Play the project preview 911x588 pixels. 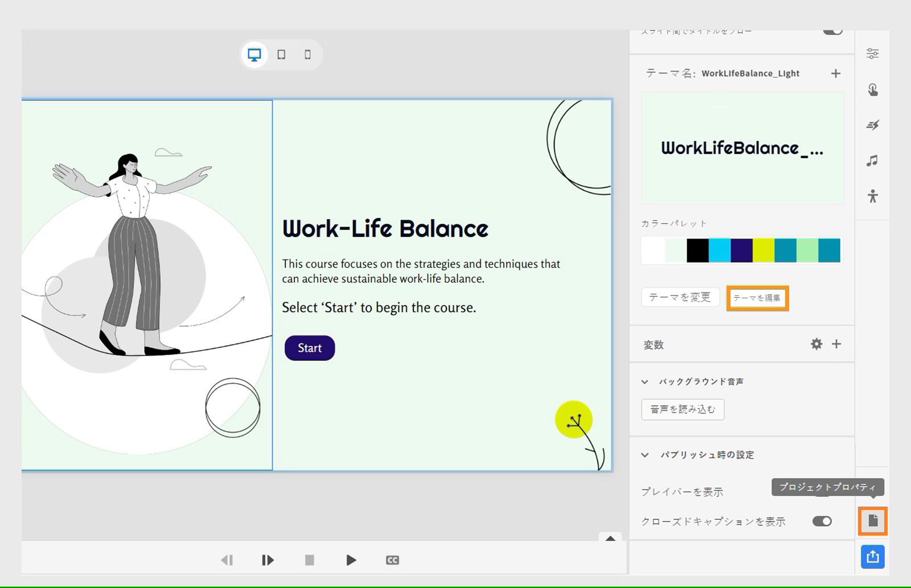click(x=351, y=560)
